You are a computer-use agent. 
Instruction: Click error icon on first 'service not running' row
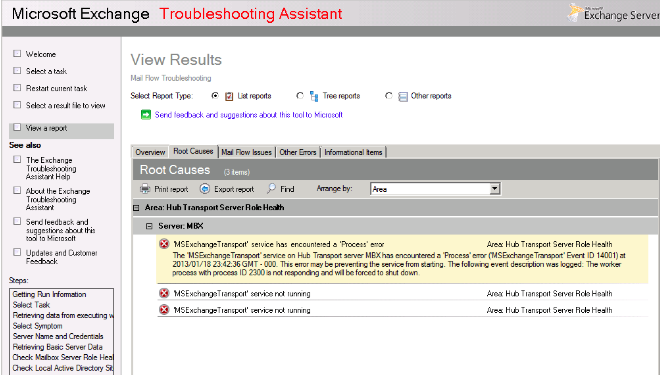click(164, 293)
